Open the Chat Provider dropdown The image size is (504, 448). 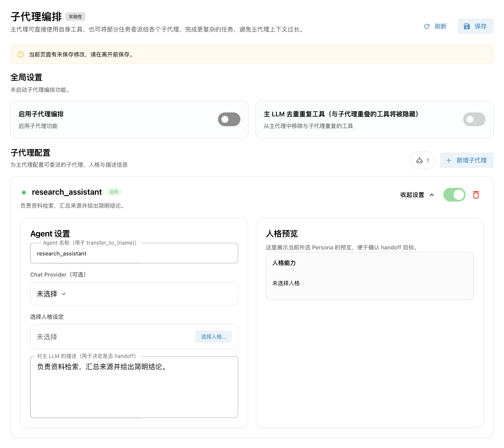coord(134,294)
